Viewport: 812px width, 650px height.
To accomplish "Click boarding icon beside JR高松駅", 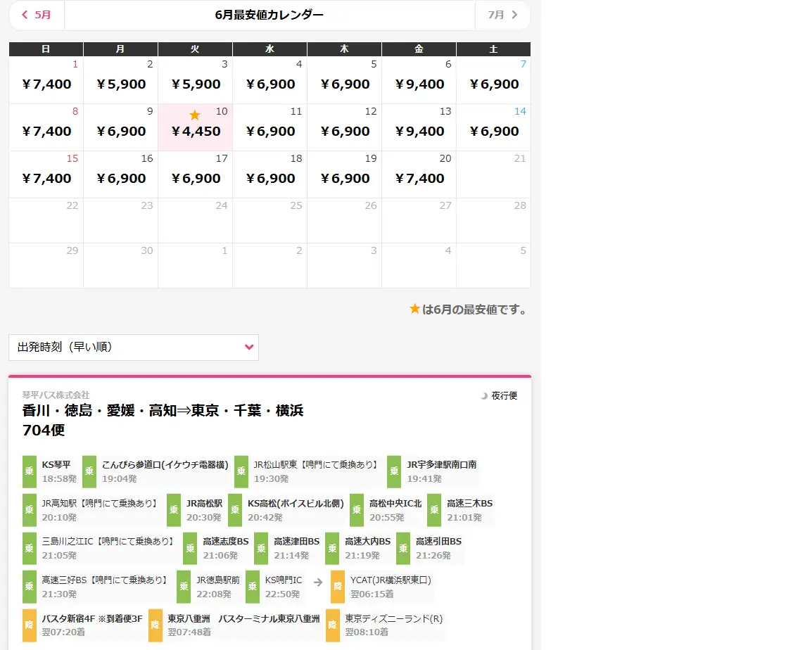I will (x=174, y=509).
